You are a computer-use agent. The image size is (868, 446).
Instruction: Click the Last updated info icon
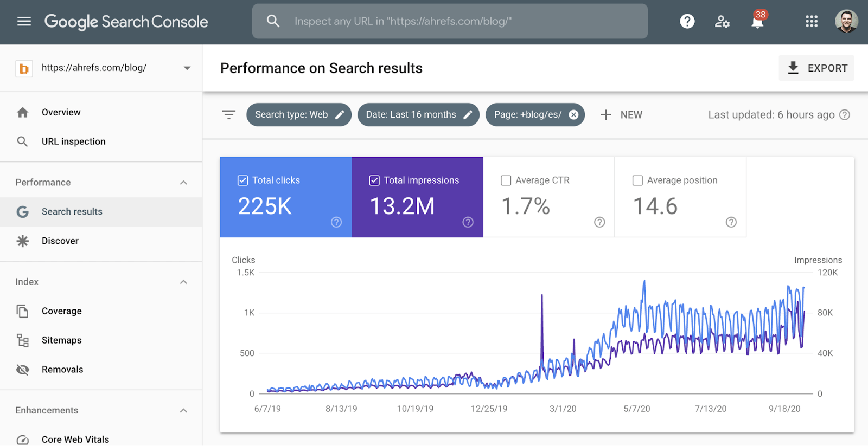[845, 115]
